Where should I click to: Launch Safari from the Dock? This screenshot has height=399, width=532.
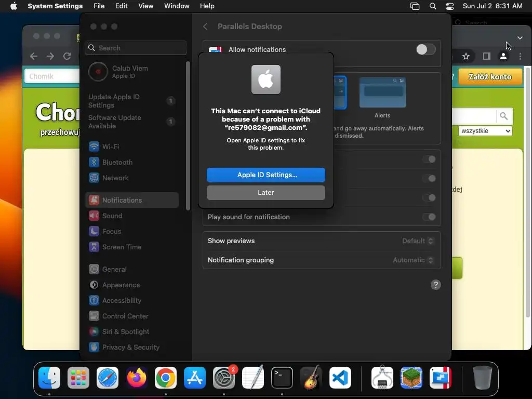pos(108,378)
